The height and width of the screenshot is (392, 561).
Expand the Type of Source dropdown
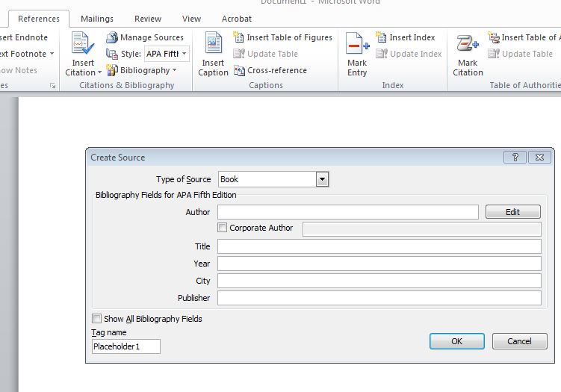pos(322,179)
